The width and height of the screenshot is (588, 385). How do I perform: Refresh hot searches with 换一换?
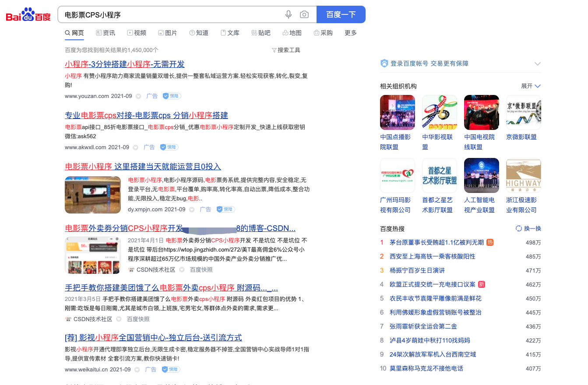528,228
